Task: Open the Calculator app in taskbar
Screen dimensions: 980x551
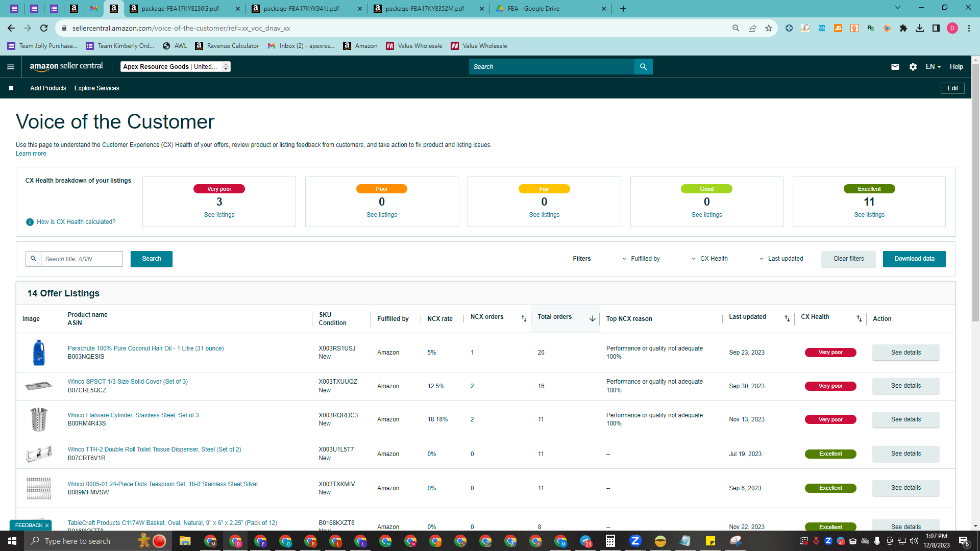Action: click(x=610, y=541)
